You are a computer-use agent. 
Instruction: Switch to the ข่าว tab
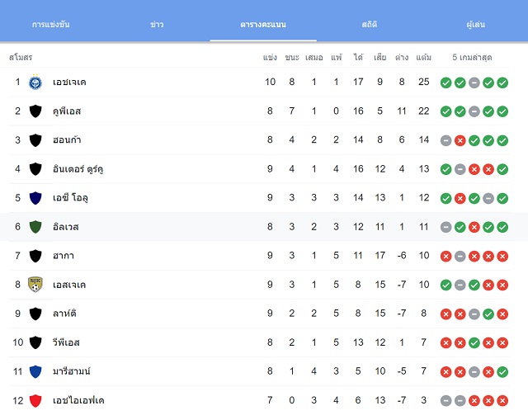point(157,24)
